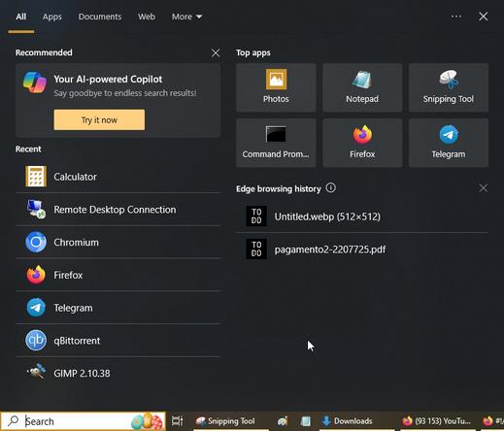
Task: Open the three-dots options menu
Action: [x=456, y=17]
